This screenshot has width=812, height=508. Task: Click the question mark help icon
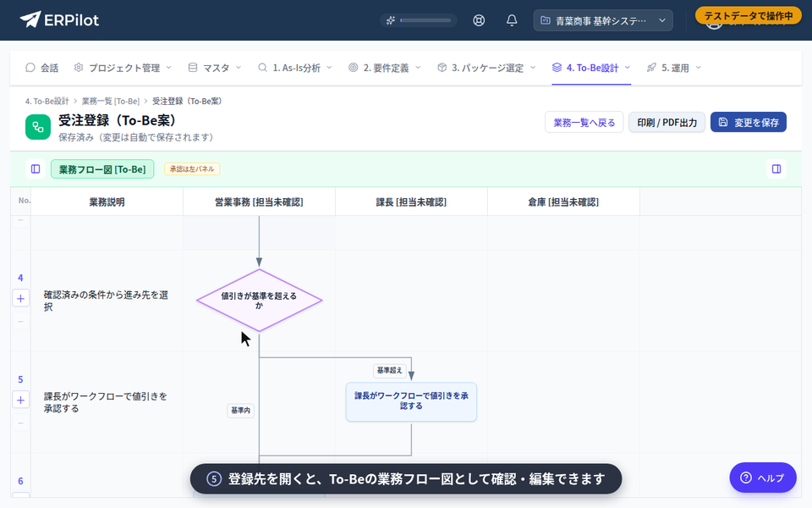[x=746, y=478]
